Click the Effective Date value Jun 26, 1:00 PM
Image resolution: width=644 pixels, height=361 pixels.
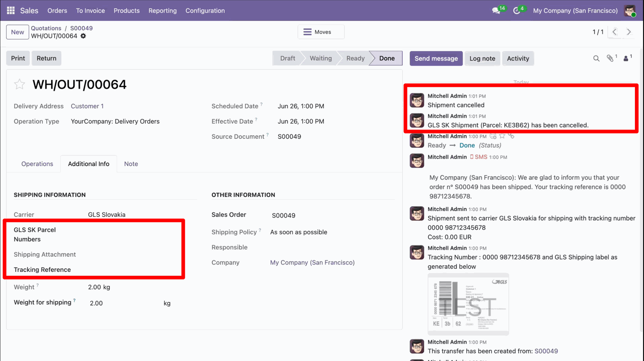301,121
